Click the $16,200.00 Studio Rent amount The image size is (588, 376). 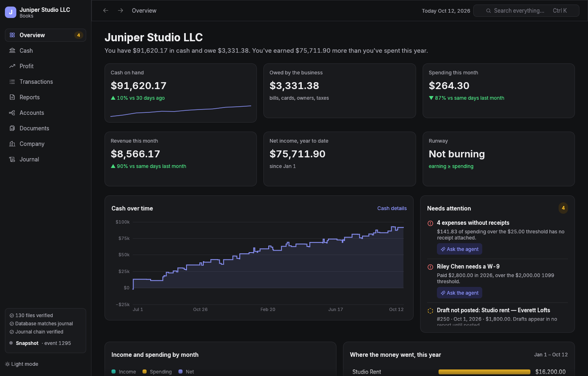point(550,372)
